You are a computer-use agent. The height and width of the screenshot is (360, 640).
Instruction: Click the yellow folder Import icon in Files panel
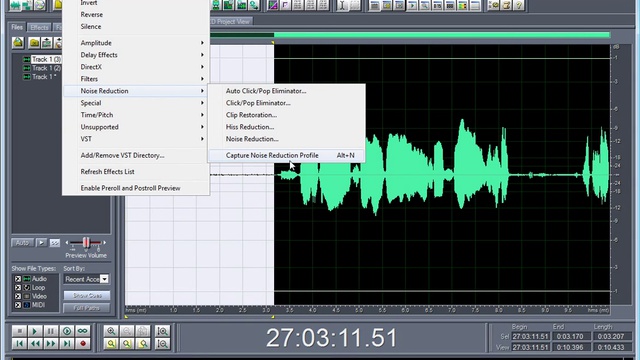[34, 42]
